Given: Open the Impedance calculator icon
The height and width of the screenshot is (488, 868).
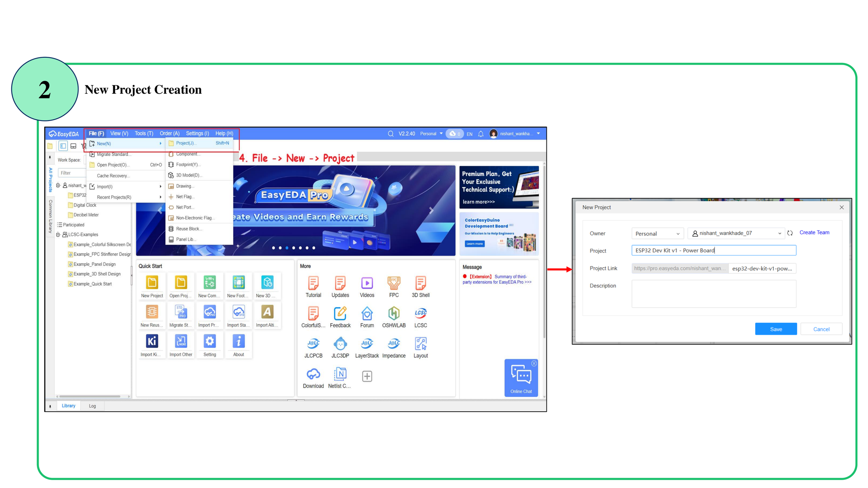Looking at the screenshot, I should 394,344.
